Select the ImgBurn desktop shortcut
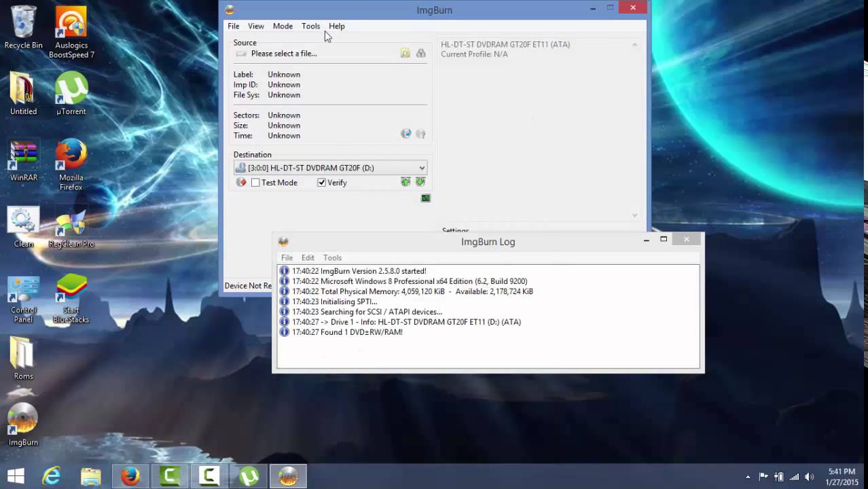Image resolution: width=868 pixels, height=489 pixels. pos(23,424)
